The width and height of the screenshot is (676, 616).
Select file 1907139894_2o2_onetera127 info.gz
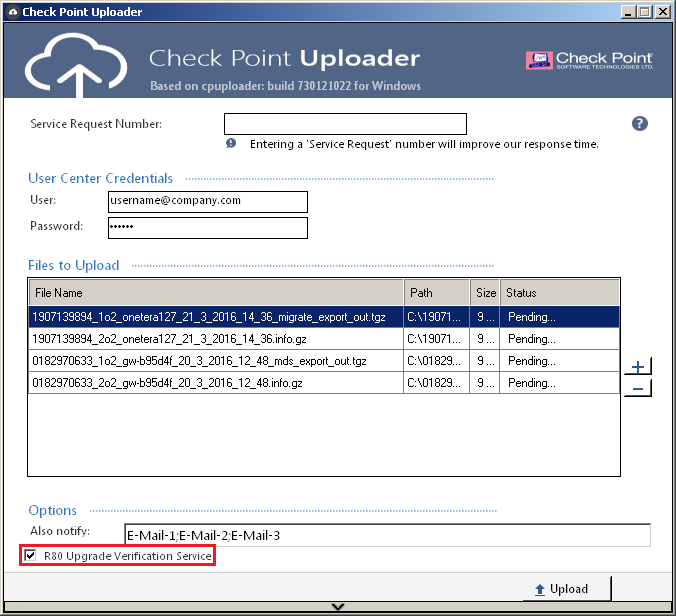(324, 339)
